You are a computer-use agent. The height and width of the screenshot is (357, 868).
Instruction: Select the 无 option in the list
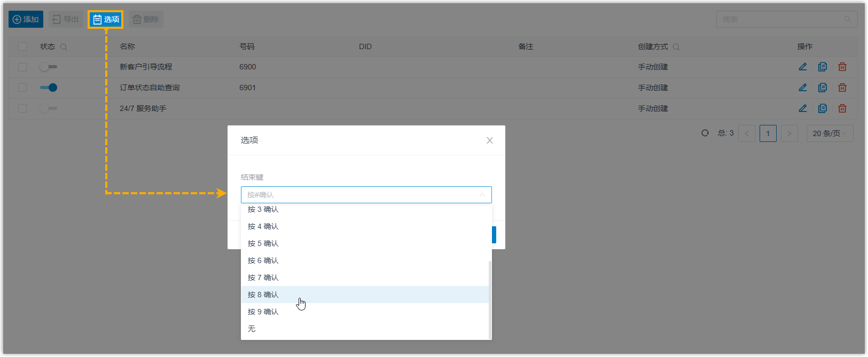click(x=252, y=329)
